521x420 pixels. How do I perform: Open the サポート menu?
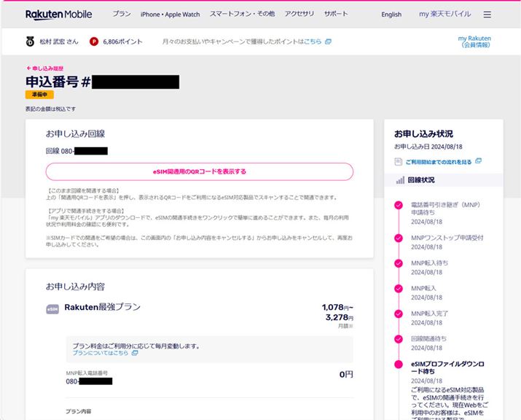(x=336, y=14)
